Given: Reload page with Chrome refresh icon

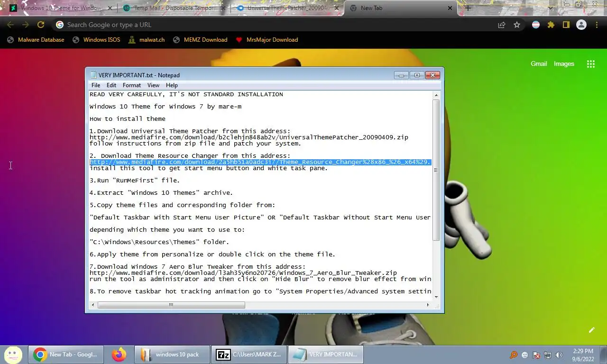Looking at the screenshot, I should pos(41,25).
